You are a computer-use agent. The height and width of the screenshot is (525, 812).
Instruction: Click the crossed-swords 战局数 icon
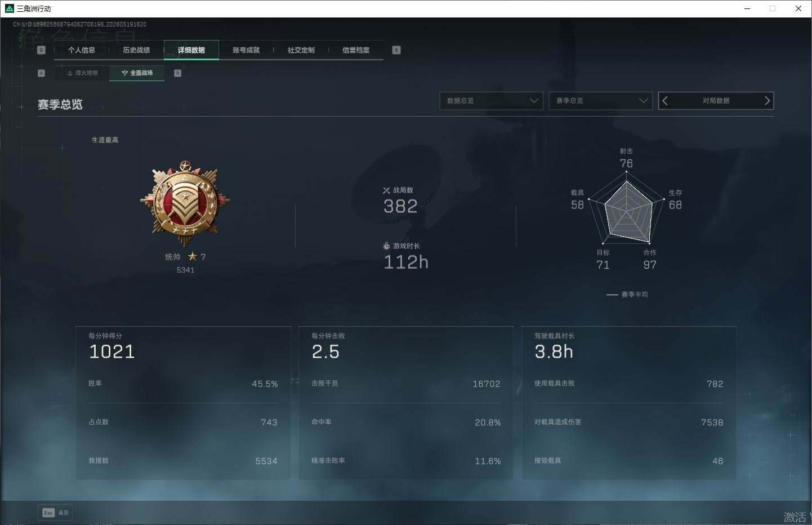coord(386,190)
